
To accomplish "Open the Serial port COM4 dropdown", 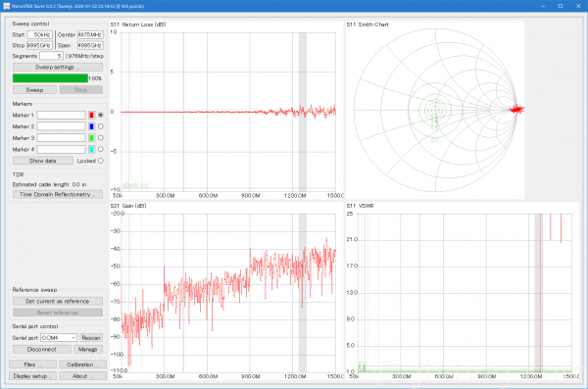I will point(59,338).
